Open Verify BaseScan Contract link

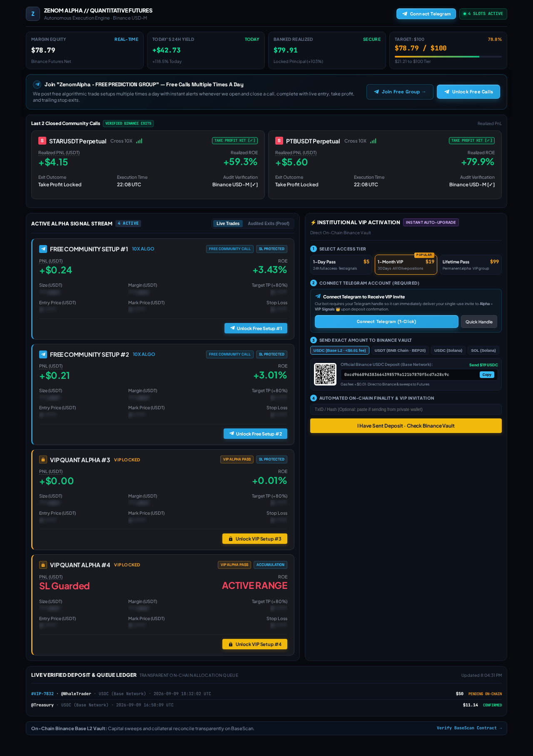[469, 728]
